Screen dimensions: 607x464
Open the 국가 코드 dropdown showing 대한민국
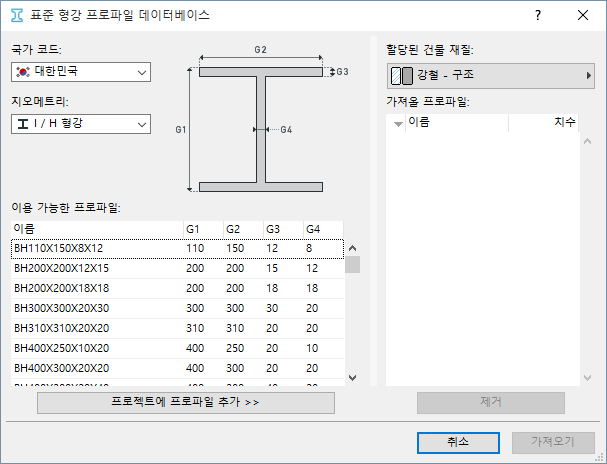[81, 72]
